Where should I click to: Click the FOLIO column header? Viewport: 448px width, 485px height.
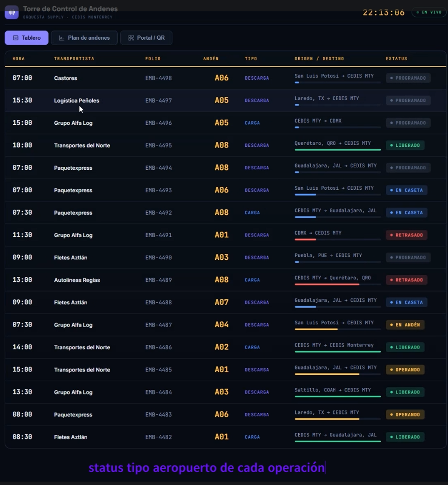(153, 59)
